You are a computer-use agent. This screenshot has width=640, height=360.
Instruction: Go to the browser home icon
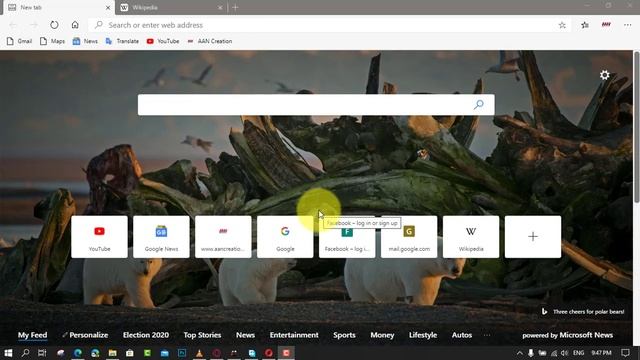(x=75, y=25)
